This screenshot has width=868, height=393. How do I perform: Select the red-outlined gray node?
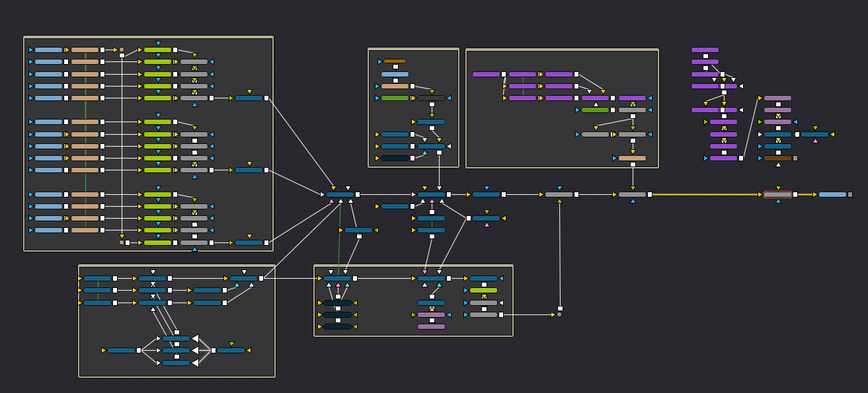click(x=777, y=195)
